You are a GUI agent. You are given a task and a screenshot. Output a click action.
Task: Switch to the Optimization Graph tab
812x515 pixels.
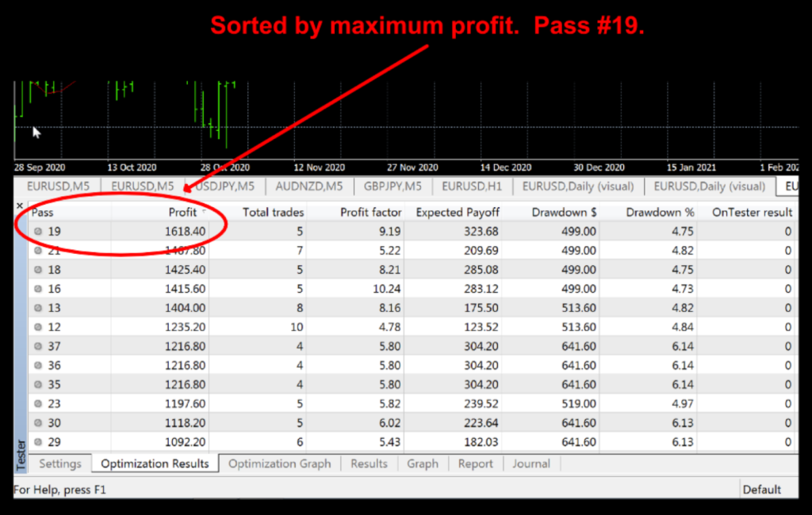279,463
